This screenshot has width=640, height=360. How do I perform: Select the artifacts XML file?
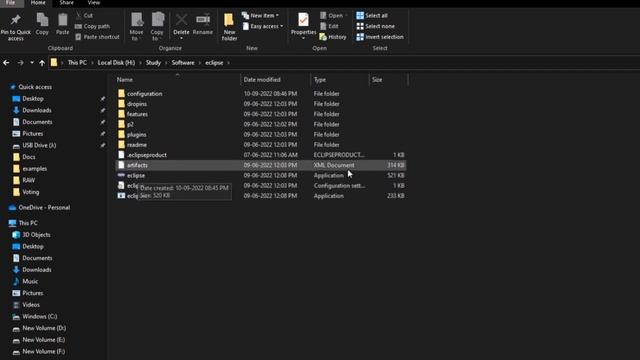tap(261, 165)
